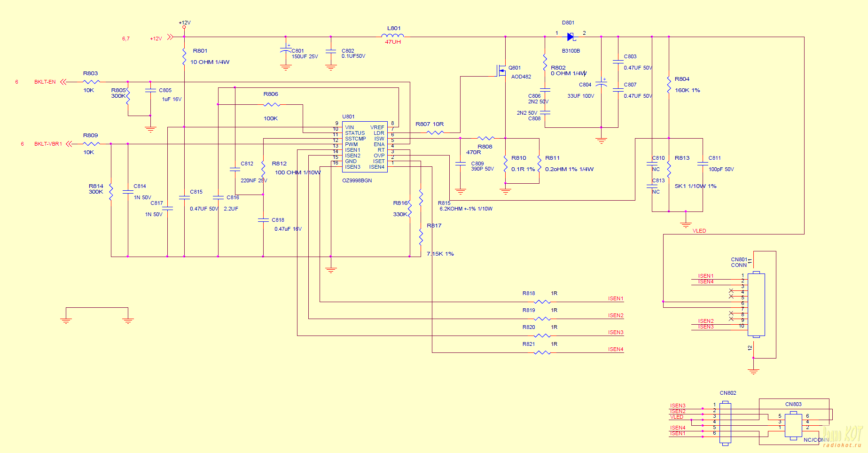This screenshot has height=453, width=868.
Task: Click the '100 OHM 1/10W' value of R812
Action: (x=297, y=172)
